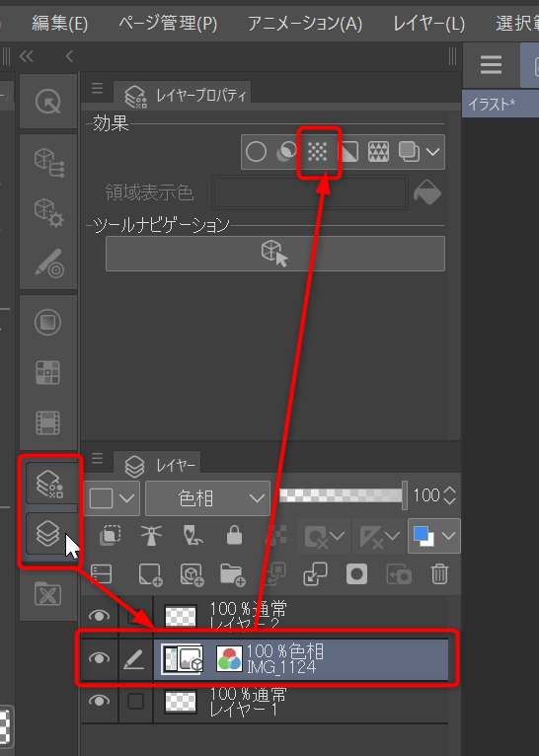Screen dimensions: 539x756
Task: Select the Border effect circle icon
Action: click(x=256, y=152)
